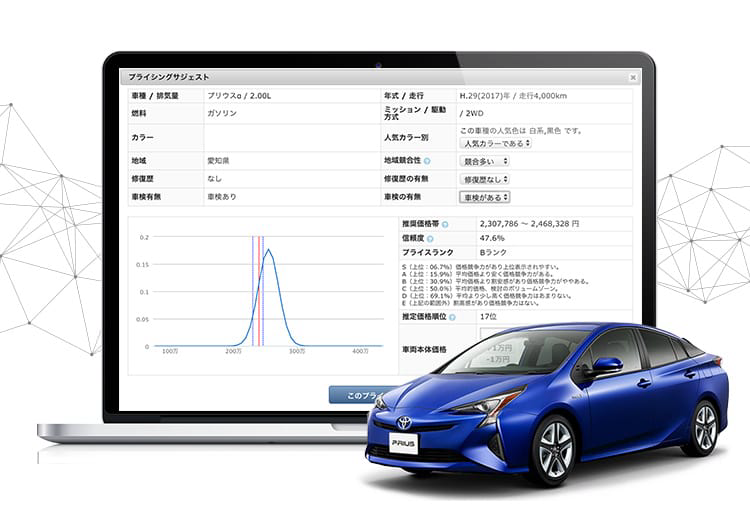This screenshot has height=515, width=750.
Task: Click the blue このプライ button
Action: coord(365,395)
